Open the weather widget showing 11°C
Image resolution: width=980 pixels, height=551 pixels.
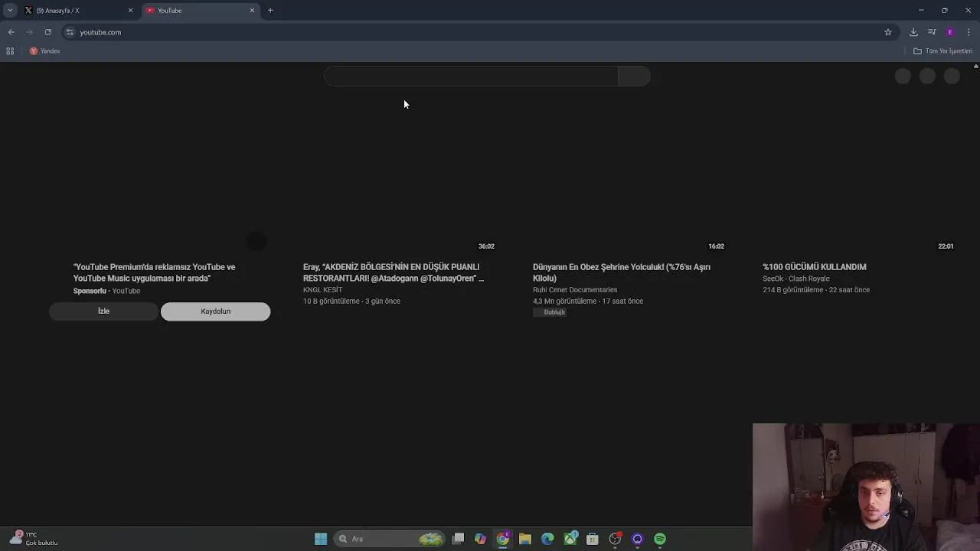pyautogui.click(x=33, y=539)
